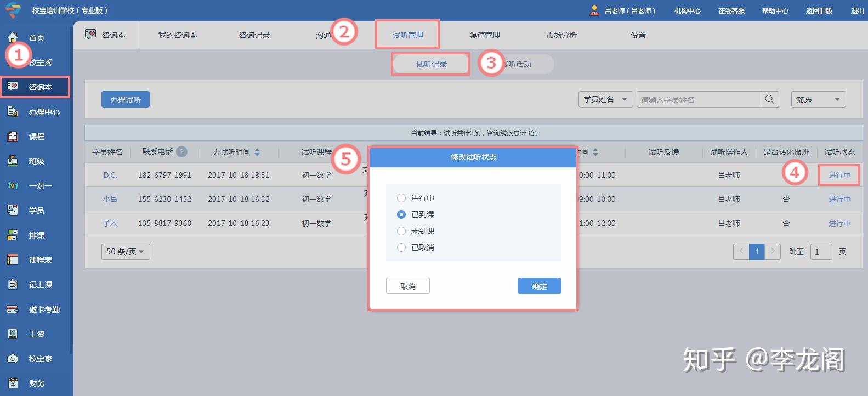Open the 50 条/页 page-size dropdown

pos(126,251)
